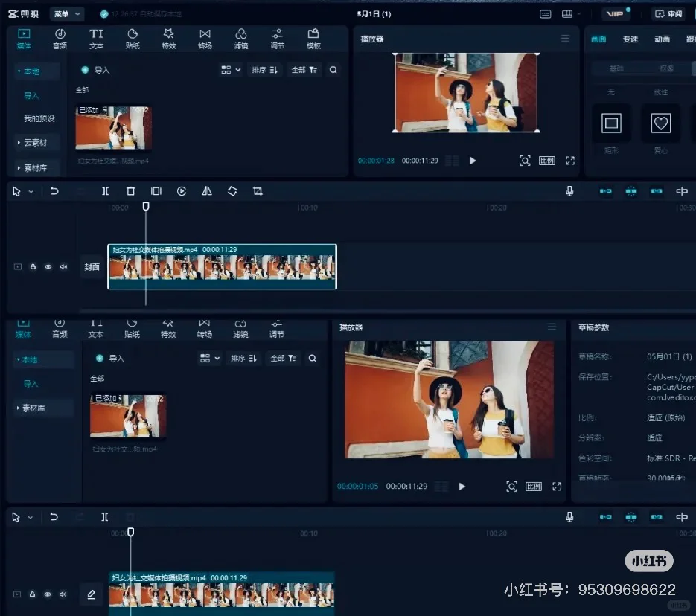696x616 pixels.
Task: Select the crop tool icon
Action: click(258, 191)
